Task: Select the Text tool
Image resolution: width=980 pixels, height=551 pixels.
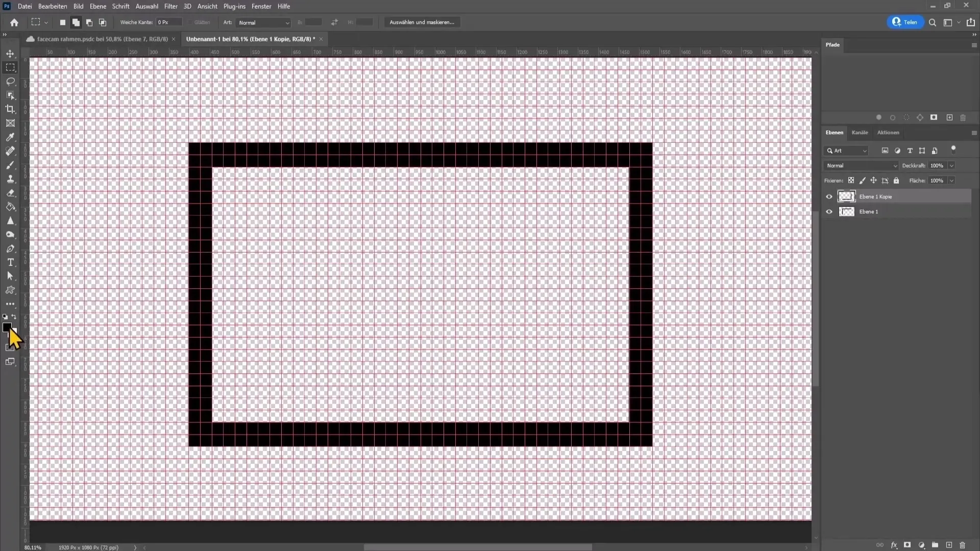Action: click(10, 262)
